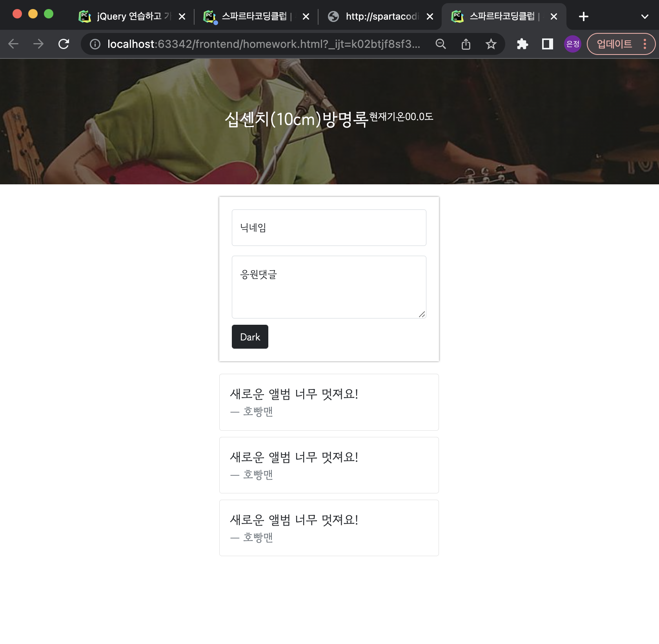Go forward using browser forward arrow
This screenshot has width=659, height=644.
point(38,44)
